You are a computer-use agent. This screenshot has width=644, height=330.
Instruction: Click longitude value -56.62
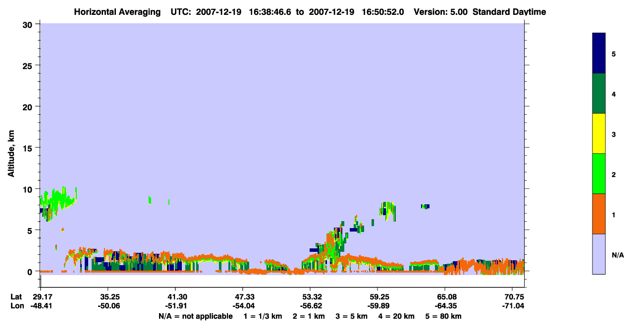click(310, 306)
